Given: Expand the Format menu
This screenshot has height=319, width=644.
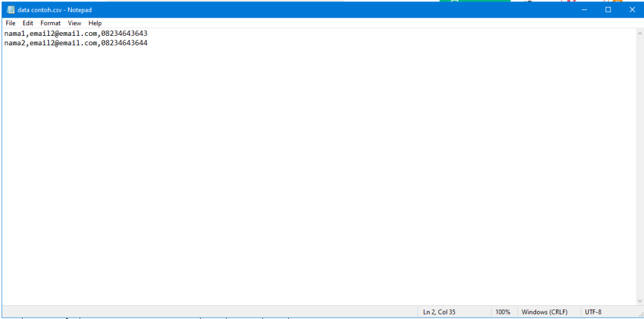Looking at the screenshot, I should (50, 23).
